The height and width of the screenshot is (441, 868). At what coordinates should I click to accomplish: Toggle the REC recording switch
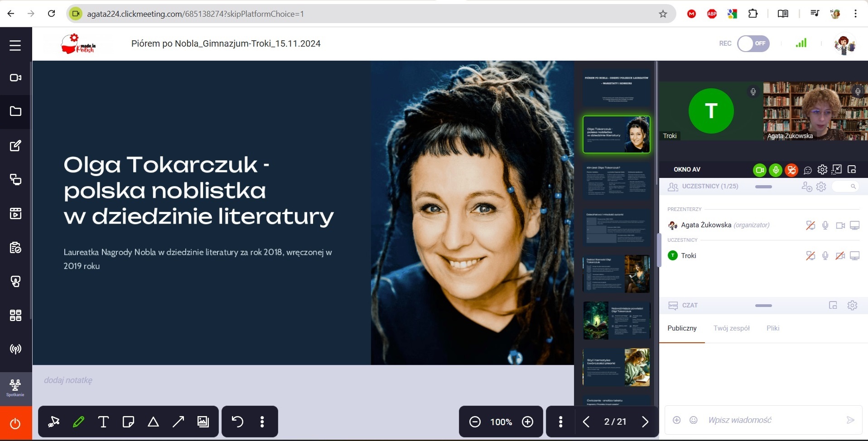tap(753, 43)
